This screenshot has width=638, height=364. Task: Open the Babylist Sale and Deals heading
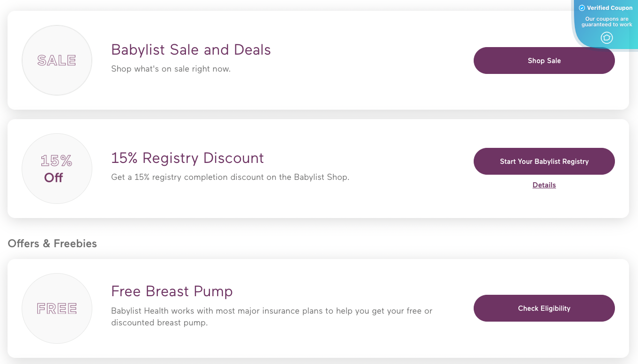191,49
